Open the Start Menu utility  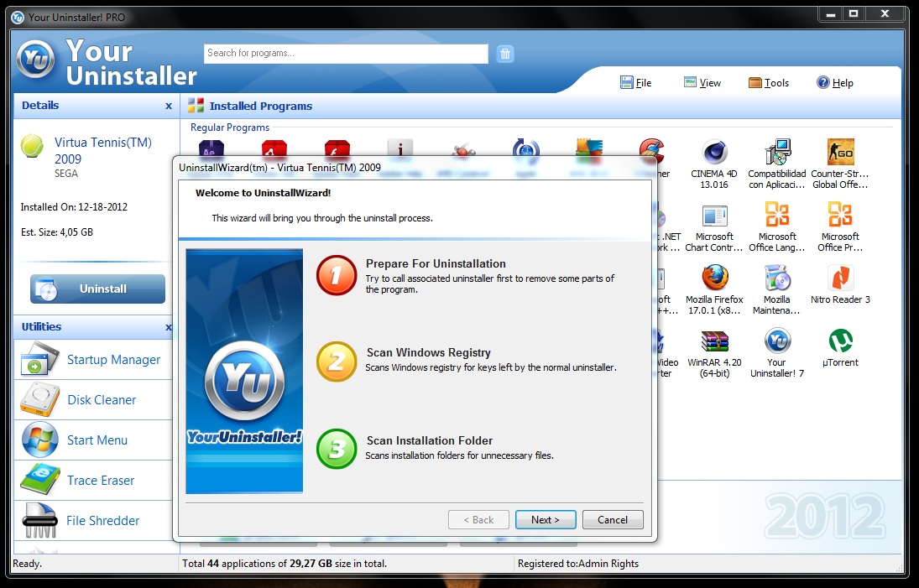coord(92,440)
